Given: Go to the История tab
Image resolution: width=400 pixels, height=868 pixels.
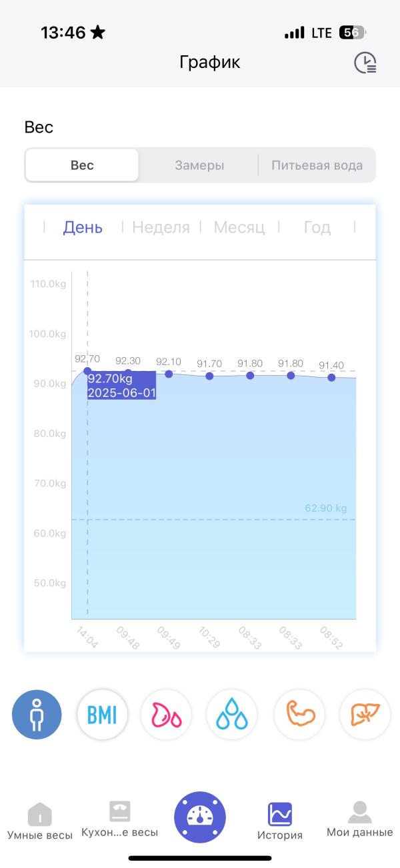Looking at the screenshot, I should [x=280, y=821].
